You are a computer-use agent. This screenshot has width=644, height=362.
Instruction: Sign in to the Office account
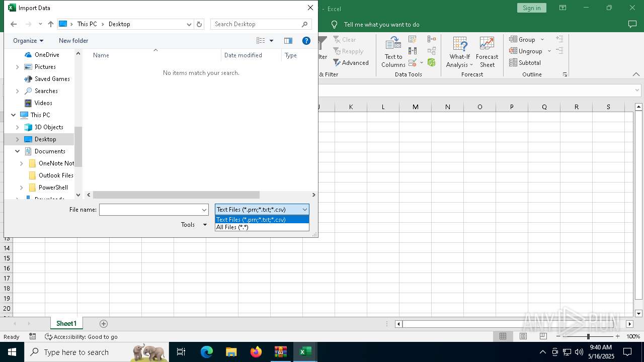click(x=531, y=8)
